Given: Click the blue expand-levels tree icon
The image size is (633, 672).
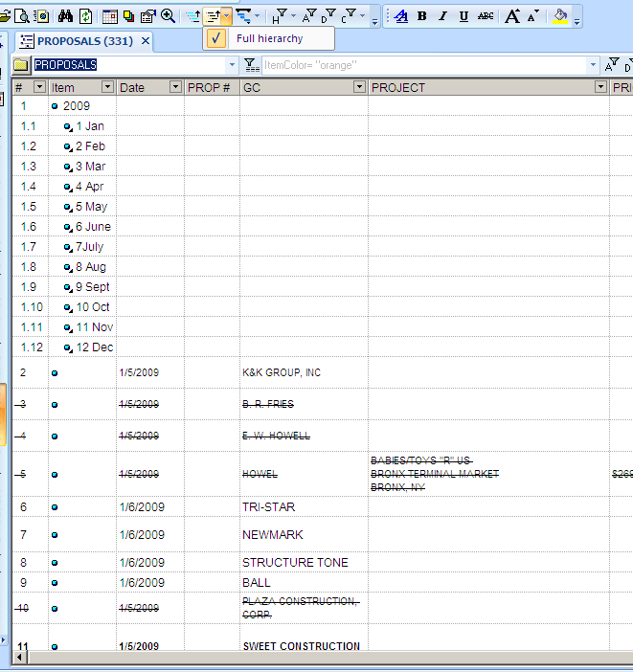Looking at the screenshot, I should tap(243, 16).
